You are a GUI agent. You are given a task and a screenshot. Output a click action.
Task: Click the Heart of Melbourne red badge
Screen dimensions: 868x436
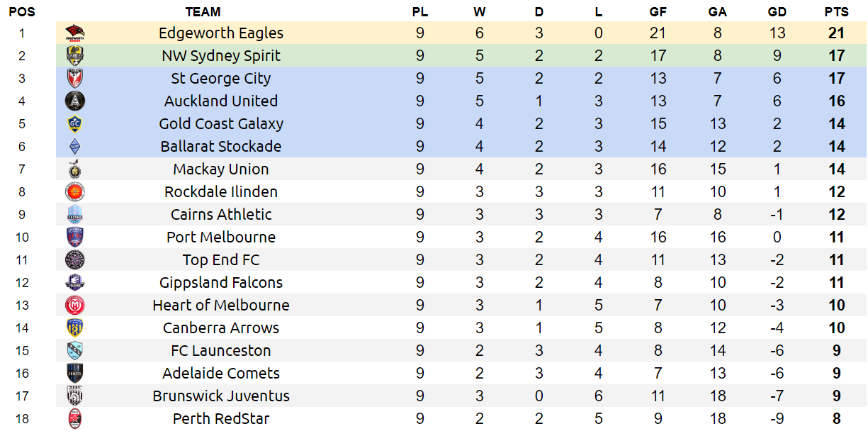pyautogui.click(x=74, y=305)
